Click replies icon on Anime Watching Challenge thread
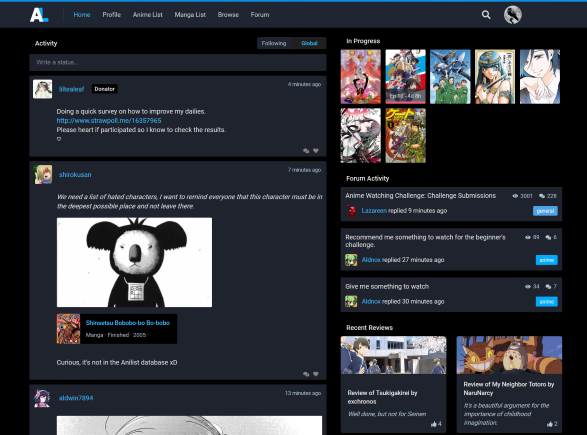 [x=542, y=196]
